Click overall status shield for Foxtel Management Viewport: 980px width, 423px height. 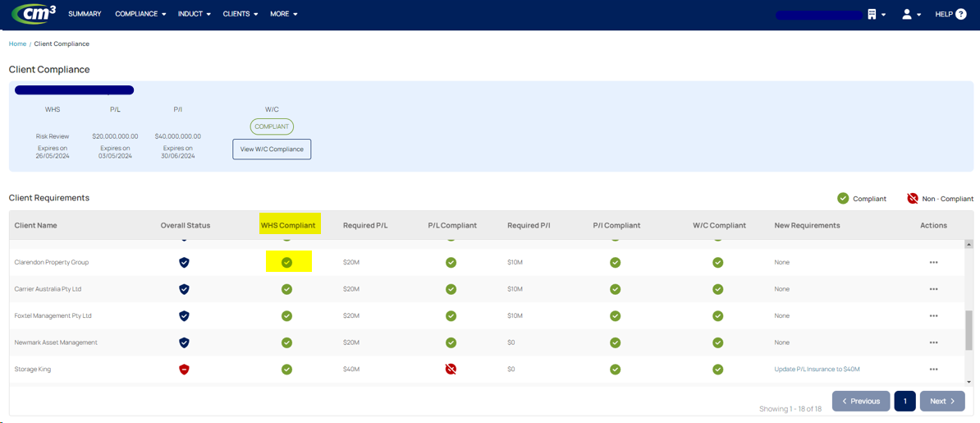[x=185, y=316]
